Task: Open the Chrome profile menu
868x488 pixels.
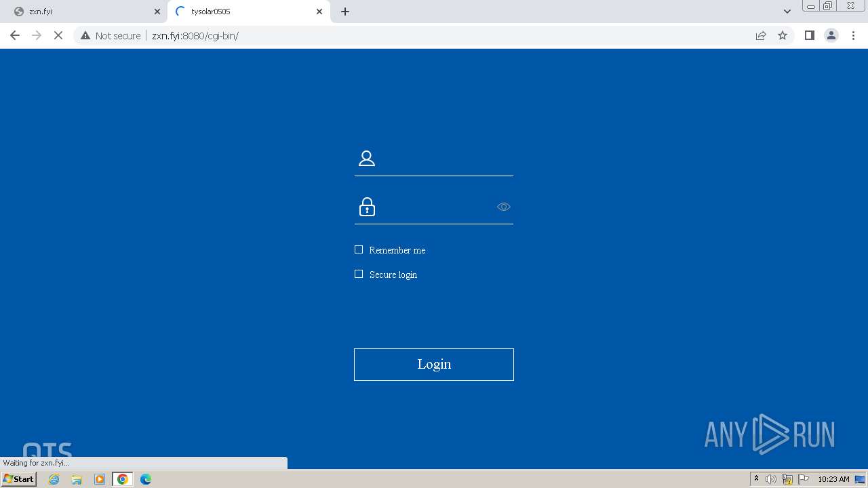Action: tap(831, 35)
